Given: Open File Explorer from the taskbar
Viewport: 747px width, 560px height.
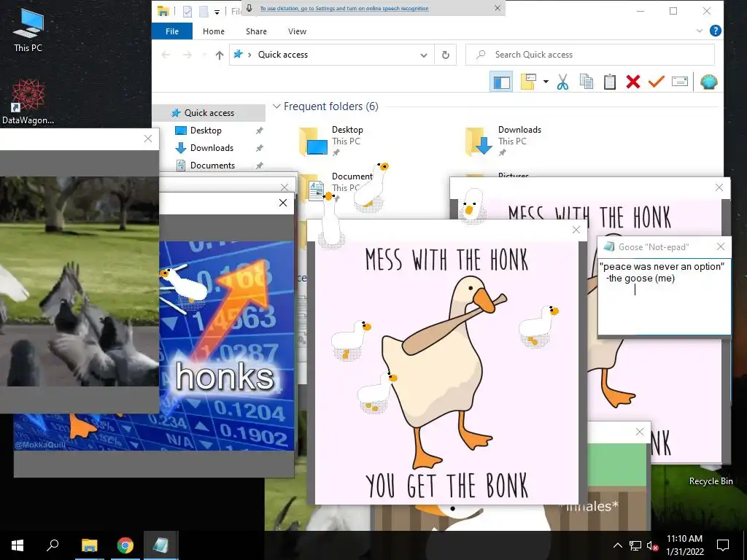Looking at the screenshot, I should [x=89, y=545].
